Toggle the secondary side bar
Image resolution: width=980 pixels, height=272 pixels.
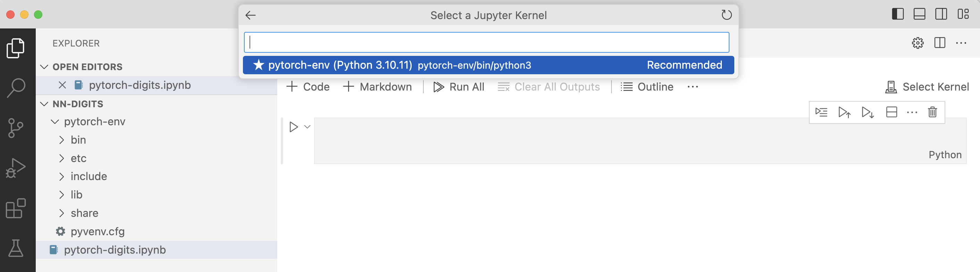[941, 15]
